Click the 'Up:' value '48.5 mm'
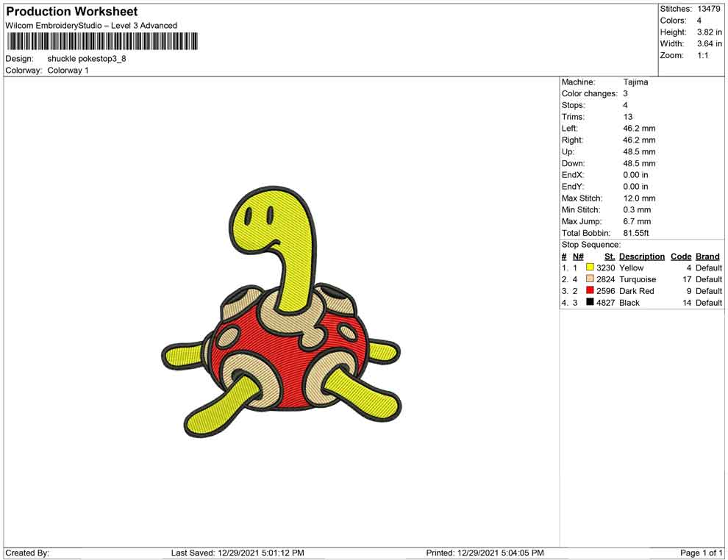 point(639,151)
